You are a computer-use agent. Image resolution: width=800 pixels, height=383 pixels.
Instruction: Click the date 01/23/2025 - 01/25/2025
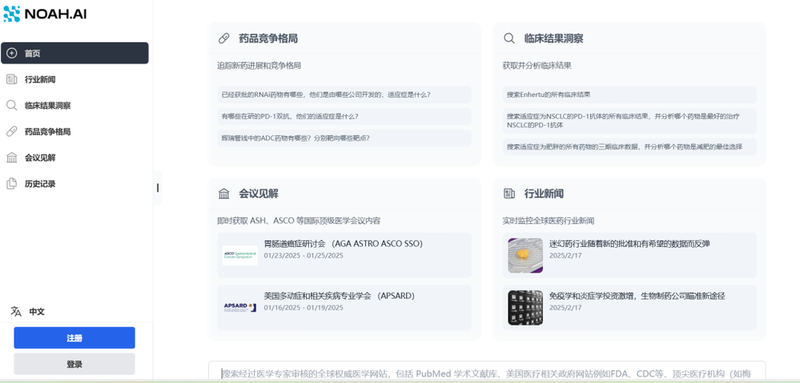(x=304, y=256)
